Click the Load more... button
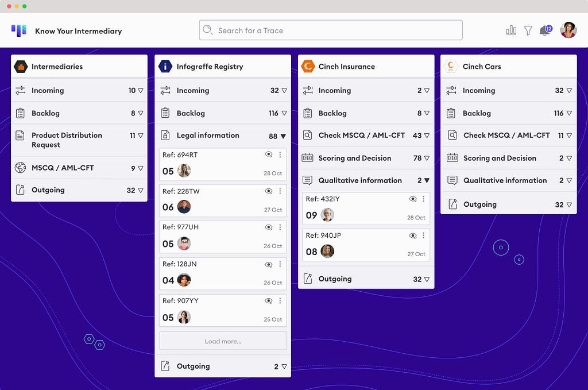The width and height of the screenshot is (588, 390). tap(223, 341)
